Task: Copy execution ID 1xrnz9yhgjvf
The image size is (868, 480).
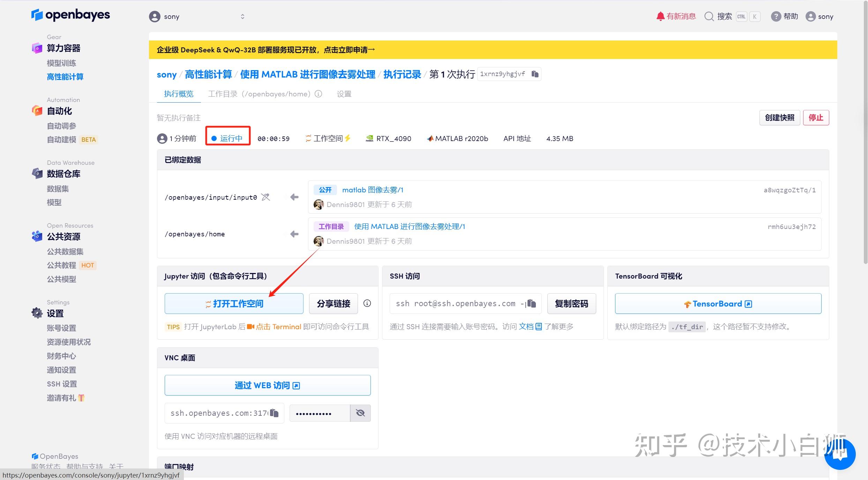Action: 535,74
